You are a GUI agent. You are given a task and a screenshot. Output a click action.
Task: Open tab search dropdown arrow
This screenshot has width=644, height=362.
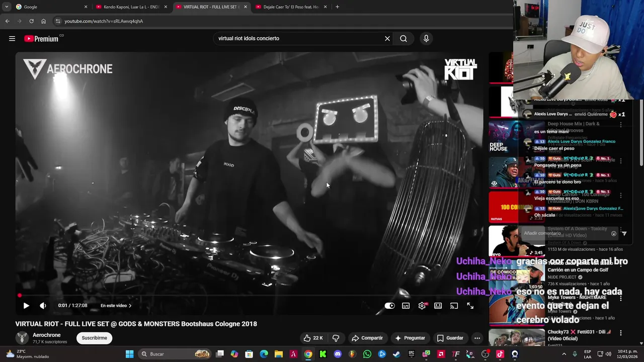click(7, 7)
